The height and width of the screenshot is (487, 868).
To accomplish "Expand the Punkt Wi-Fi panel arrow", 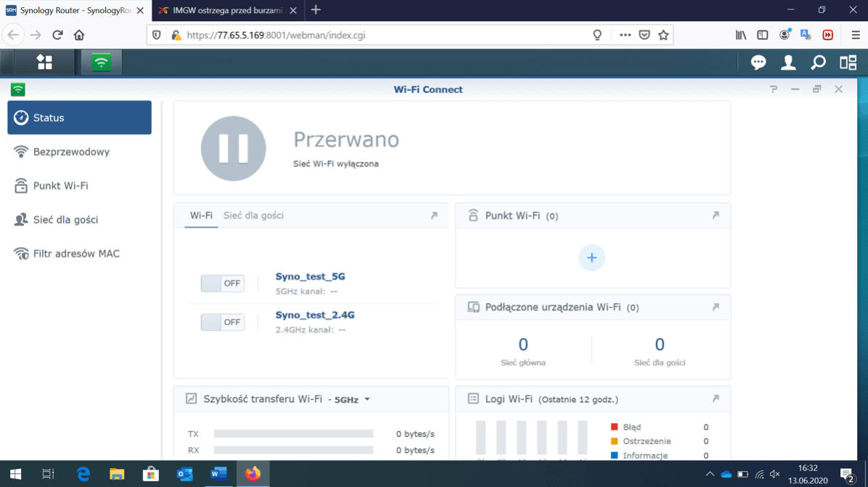I will pyautogui.click(x=715, y=216).
